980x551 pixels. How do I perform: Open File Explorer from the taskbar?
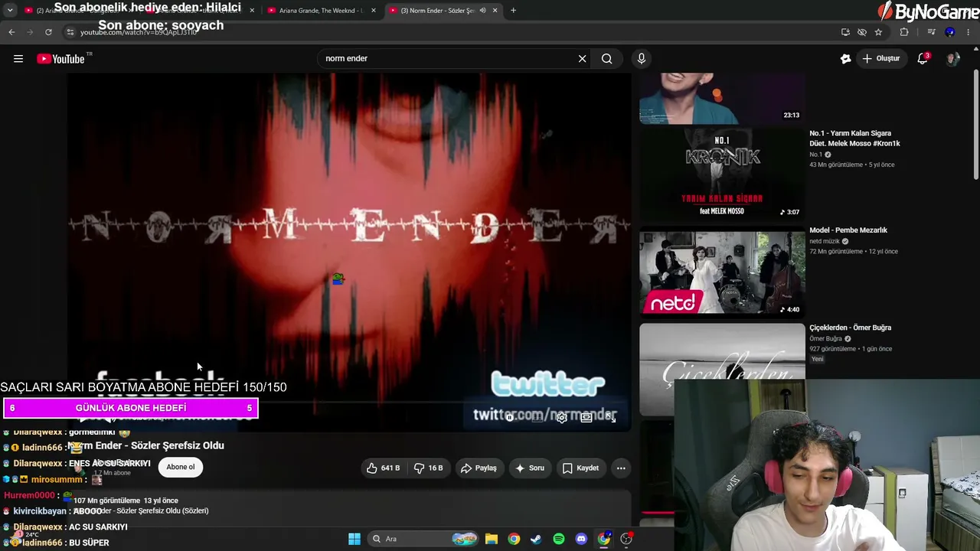[492, 539]
